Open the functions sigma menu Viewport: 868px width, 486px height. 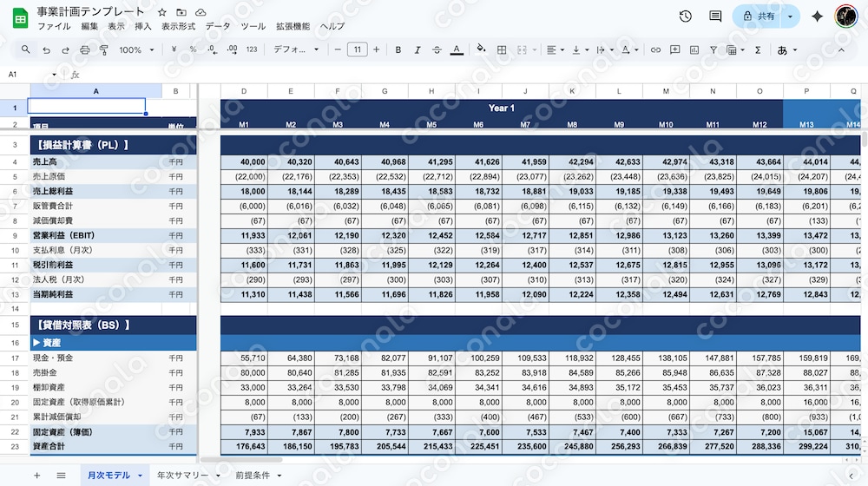[758, 49]
